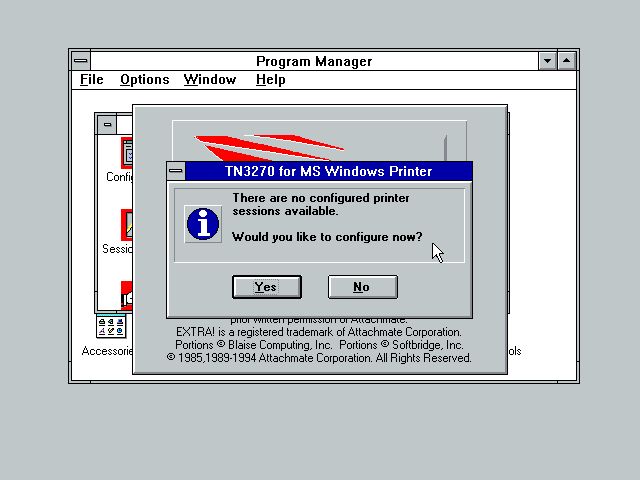640x480 pixels.
Task: Select the Session program icon
Action: click(127, 225)
